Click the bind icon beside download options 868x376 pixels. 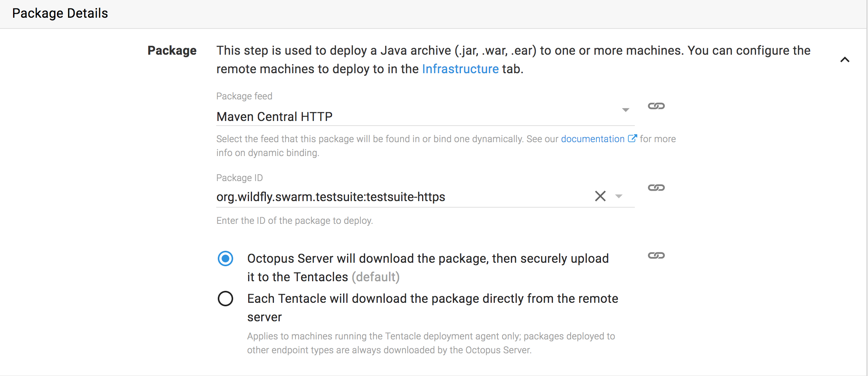click(656, 255)
